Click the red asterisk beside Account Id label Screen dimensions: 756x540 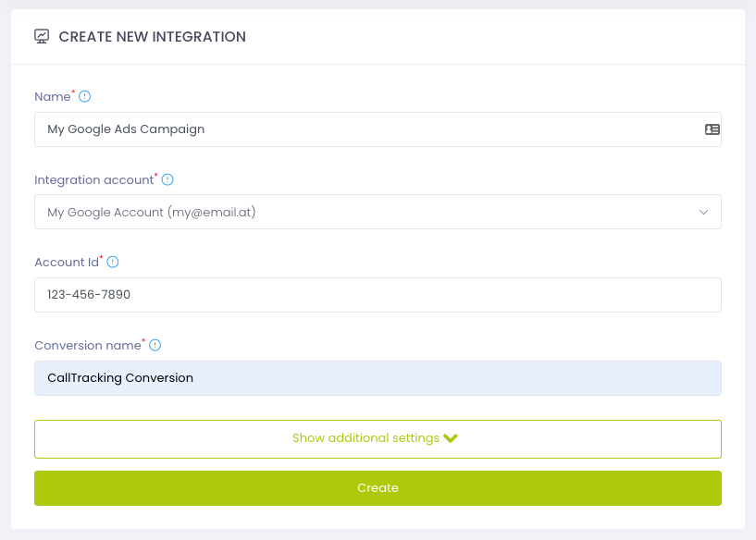(x=101, y=258)
